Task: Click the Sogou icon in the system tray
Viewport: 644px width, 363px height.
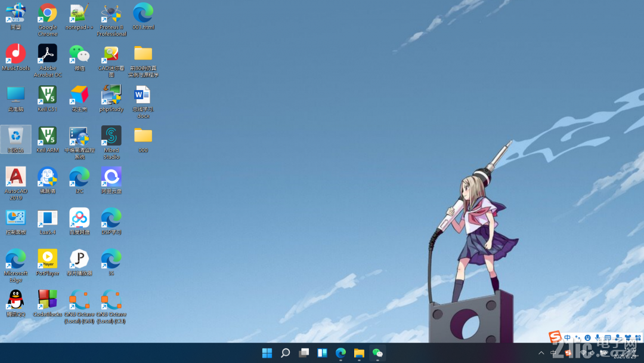Action: (568, 353)
